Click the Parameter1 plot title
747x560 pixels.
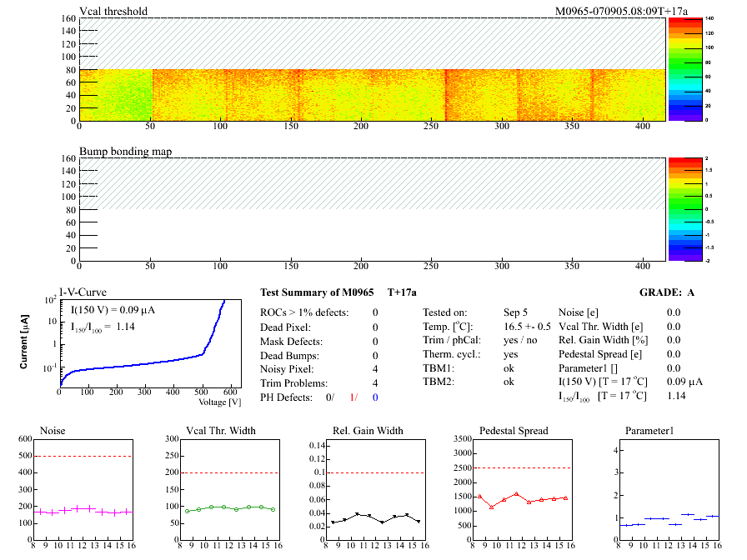pyautogui.click(x=649, y=431)
